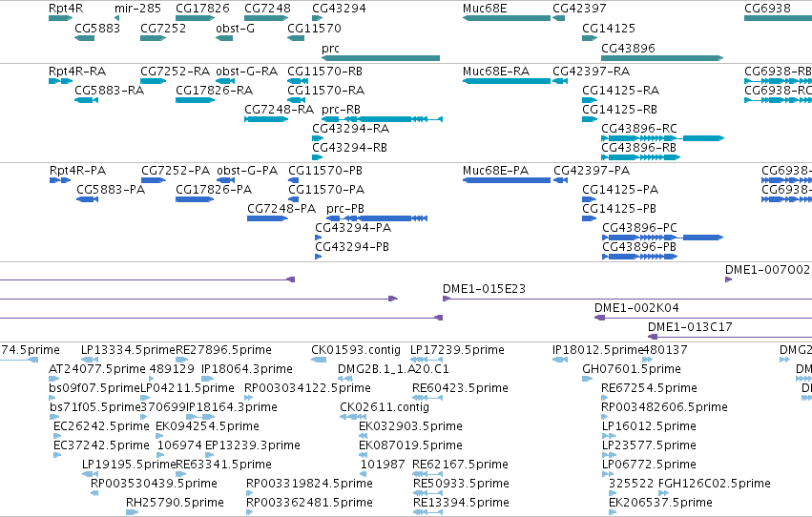Select EST LP13334.5prime
The width and height of the screenshot is (812, 517).
click(x=129, y=350)
